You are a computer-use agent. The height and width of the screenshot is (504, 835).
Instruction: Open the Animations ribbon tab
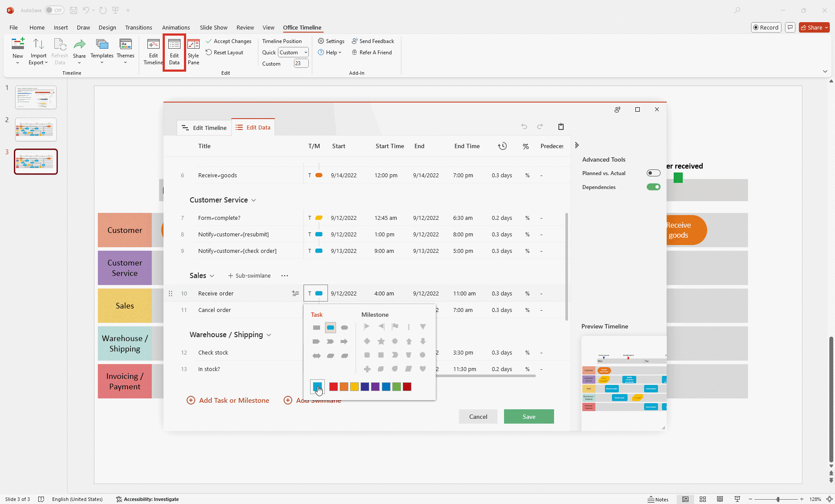pos(176,27)
